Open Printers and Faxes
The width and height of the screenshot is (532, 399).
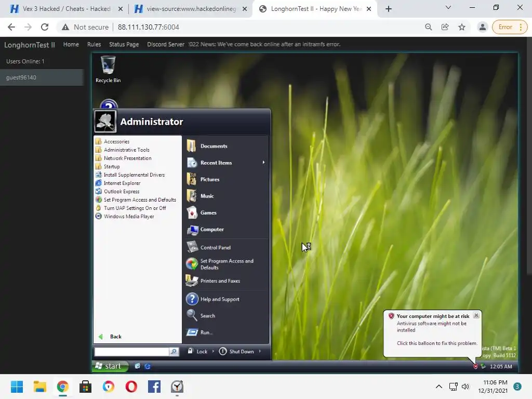tap(220, 281)
